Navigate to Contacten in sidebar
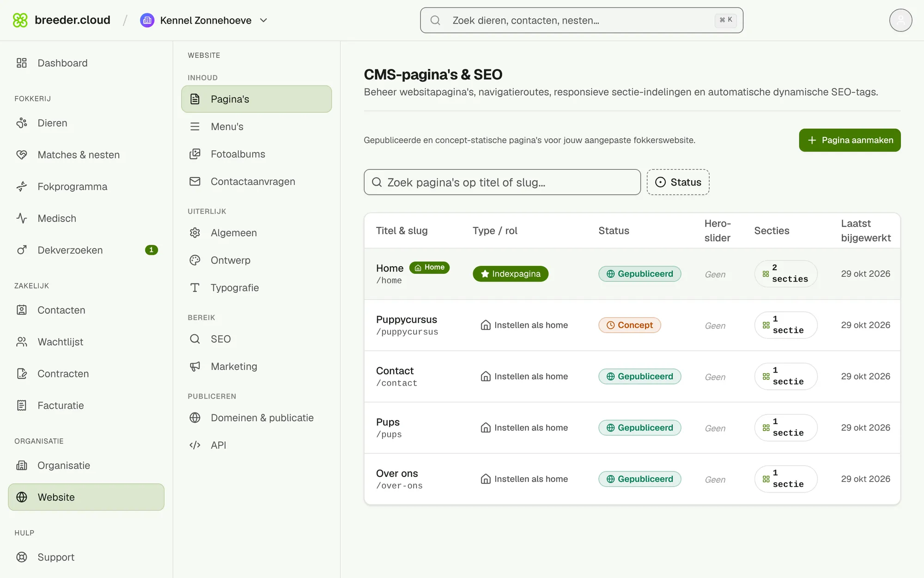Image resolution: width=924 pixels, height=578 pixels. [x=86, y=310]
